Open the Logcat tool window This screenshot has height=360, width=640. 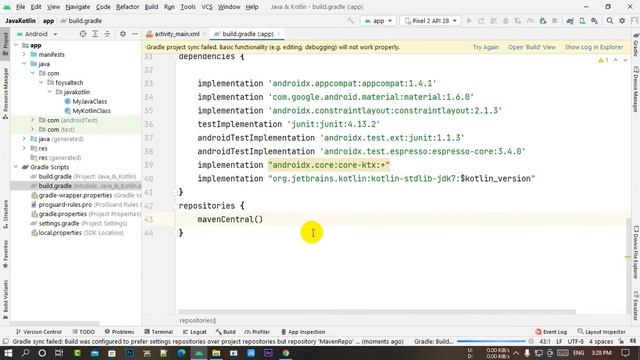click(195, 332)
